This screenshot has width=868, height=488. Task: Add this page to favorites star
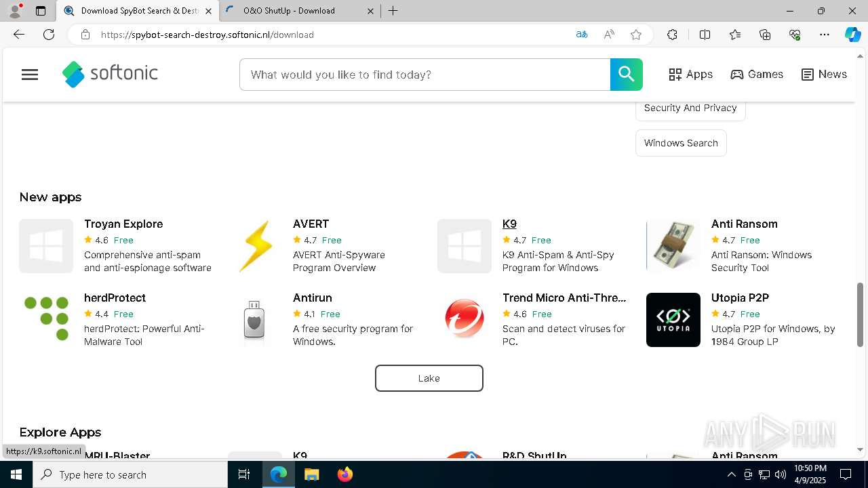(636, 35)
